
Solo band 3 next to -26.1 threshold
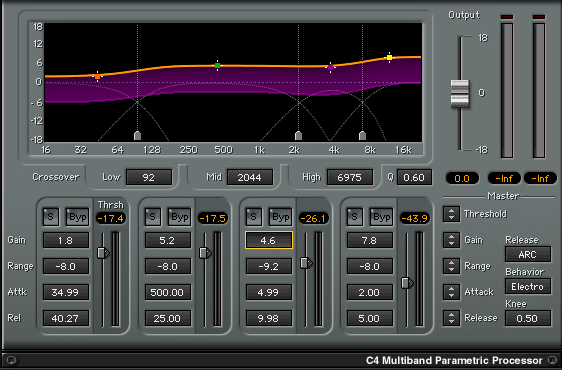coord(254,217)
